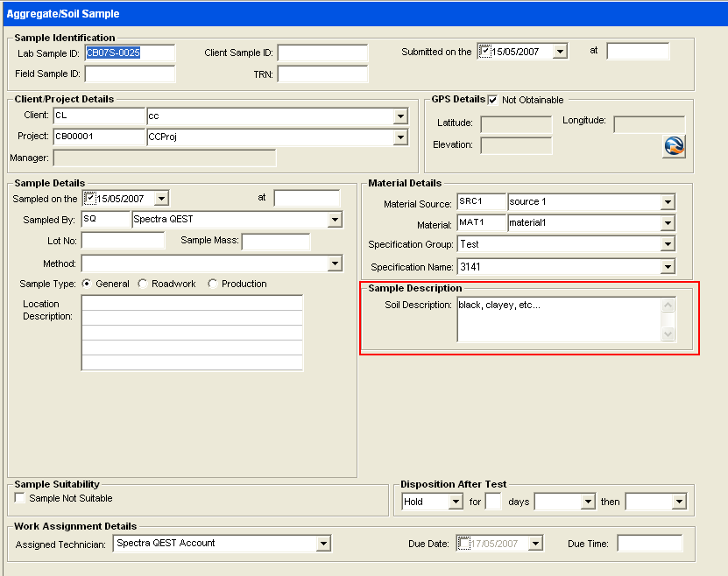Choose the General sample type option
This screenshot has width=728, height=576.
87,284
